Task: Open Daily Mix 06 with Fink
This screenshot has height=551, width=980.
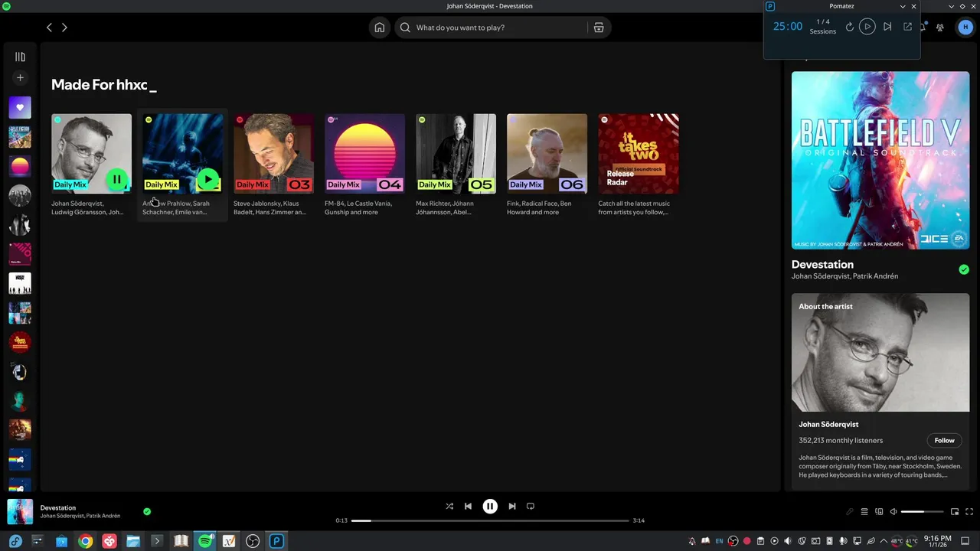Action: pos(547,165)
